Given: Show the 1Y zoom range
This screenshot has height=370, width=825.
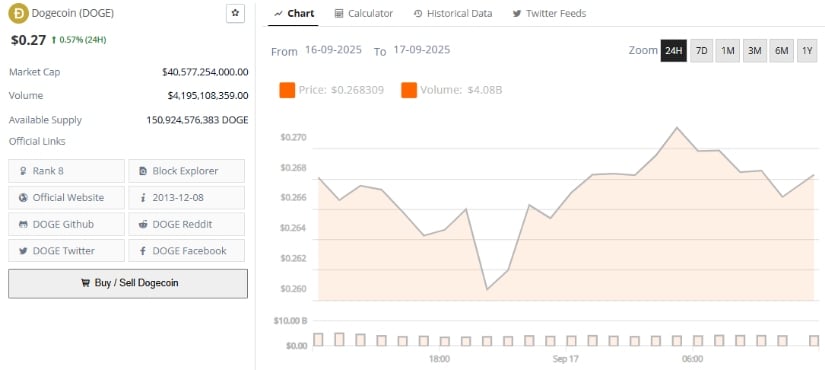Looking at the screenshot, I should [807, 51].
